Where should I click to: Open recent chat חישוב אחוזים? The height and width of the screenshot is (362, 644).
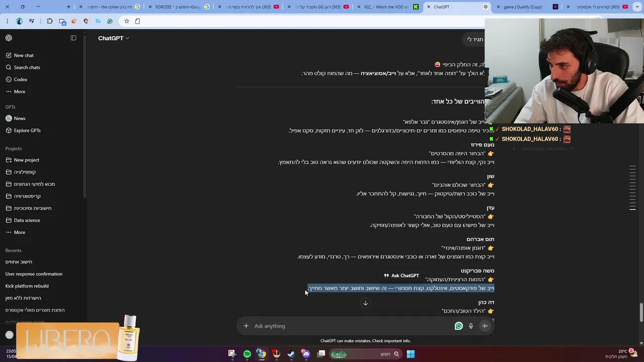(19, 262)
